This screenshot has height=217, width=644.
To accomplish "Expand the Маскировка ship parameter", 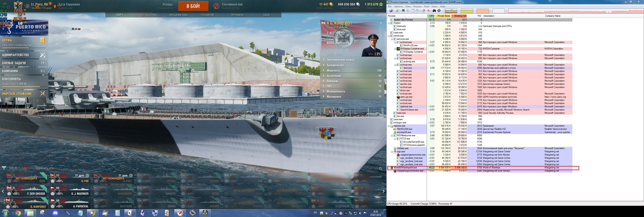I will pos(352,97).
